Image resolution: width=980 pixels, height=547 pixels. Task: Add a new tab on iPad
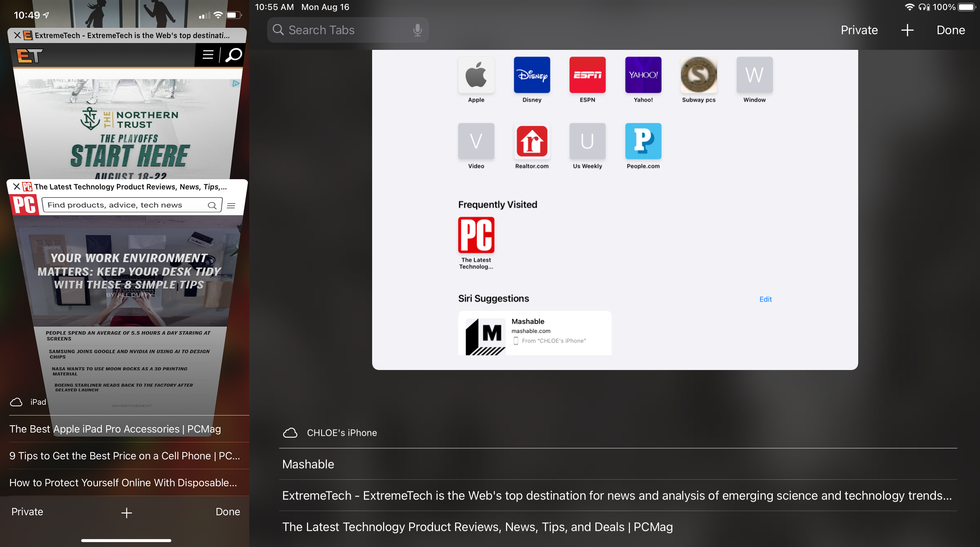point(907,30)
